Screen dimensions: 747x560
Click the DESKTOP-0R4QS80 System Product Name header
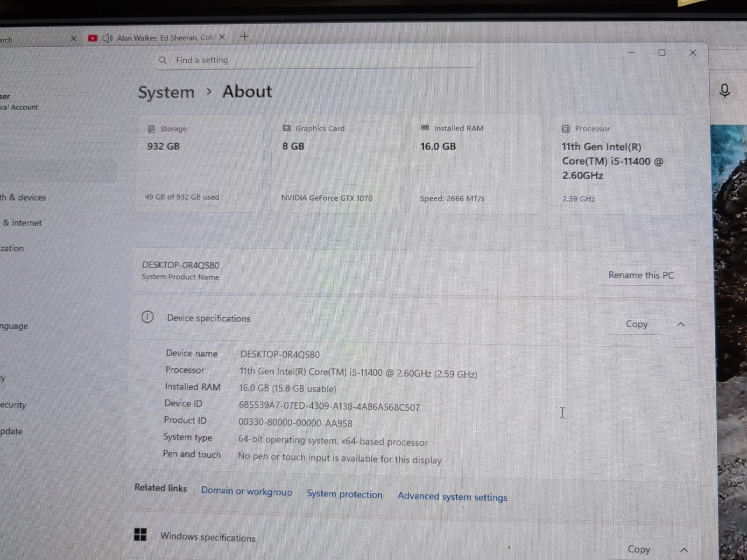181,270
